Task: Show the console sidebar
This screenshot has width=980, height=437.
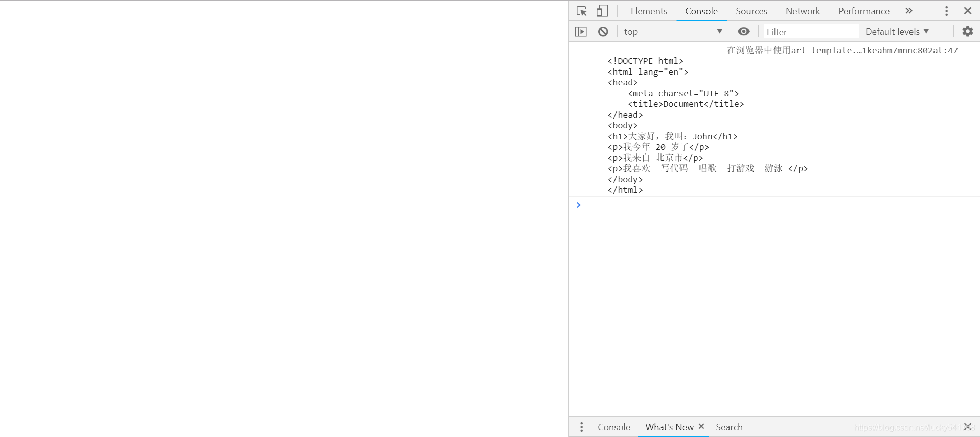Action: click(581, 32)
